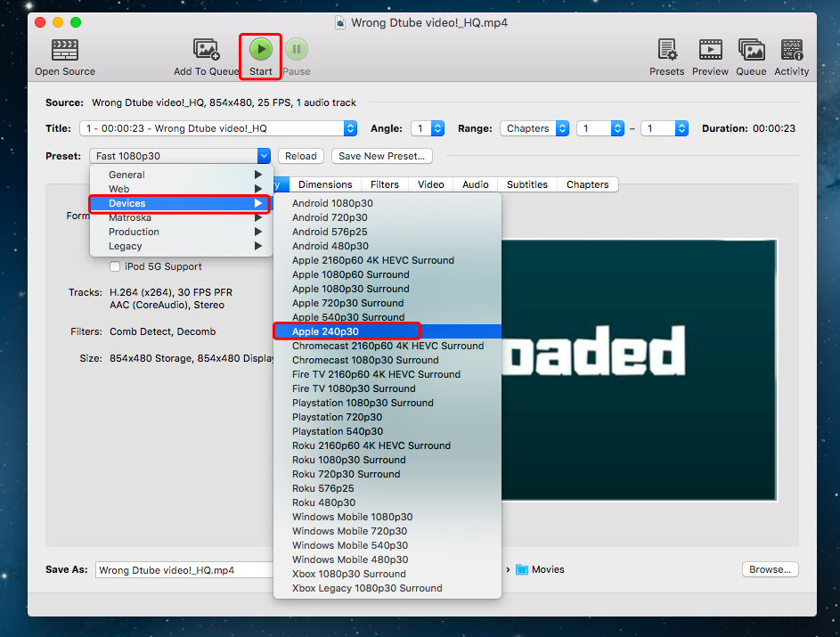Viewport: 840px width, 637px height.
Task: Click the Open Source clapperboard icon
Action: pyautogui.click(x=65, y=50)
